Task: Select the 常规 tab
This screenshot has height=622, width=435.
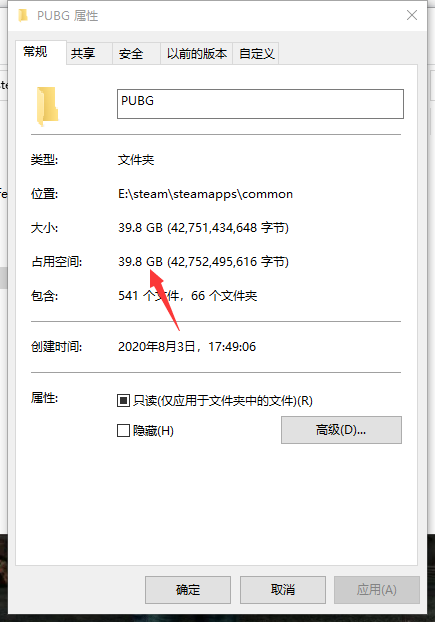Action: 41,52
